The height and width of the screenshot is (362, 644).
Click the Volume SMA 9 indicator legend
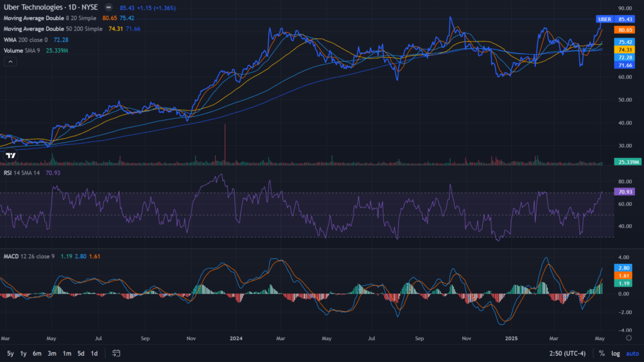pyautogui.click(x=22, y=50)
